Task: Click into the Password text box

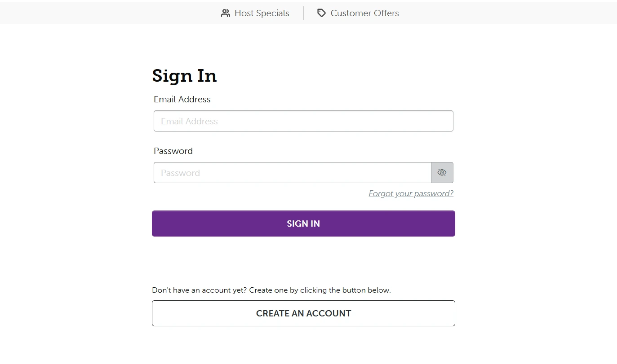Action: (x=292, y=173)
